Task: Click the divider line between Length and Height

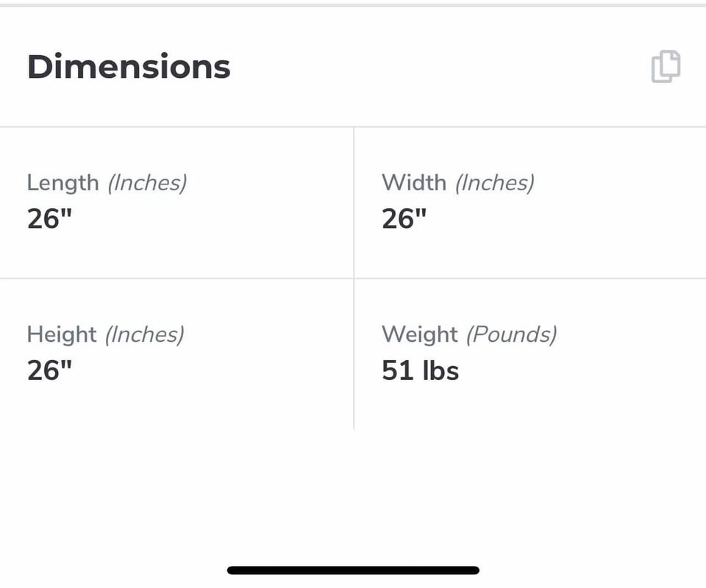Action: tap(176, 278)
